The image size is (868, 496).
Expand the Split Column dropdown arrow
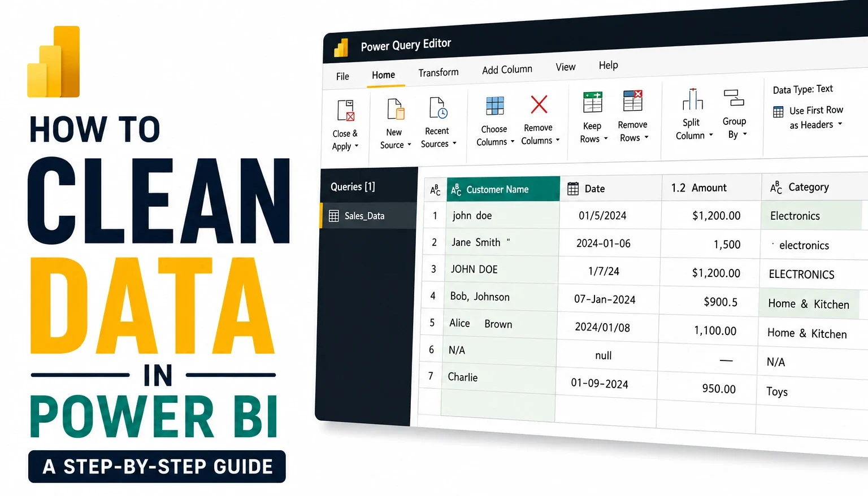tap(711, 135)
